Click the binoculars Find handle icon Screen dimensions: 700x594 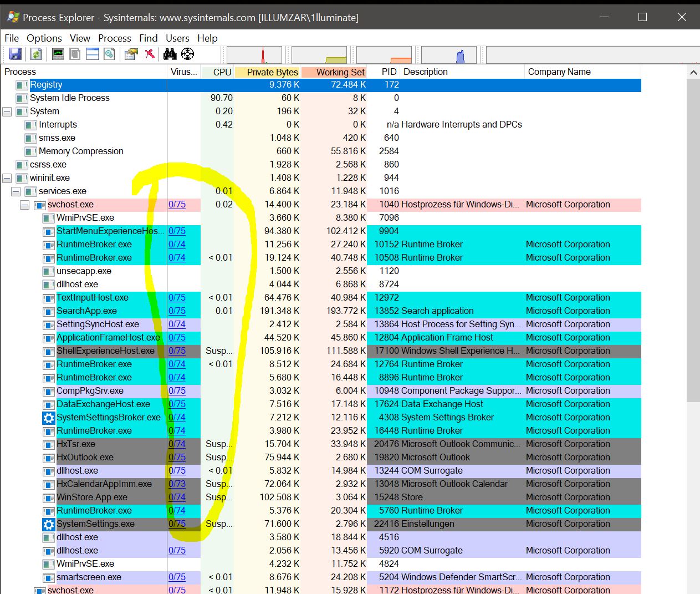pyautogui.click(x=170, y=54)
